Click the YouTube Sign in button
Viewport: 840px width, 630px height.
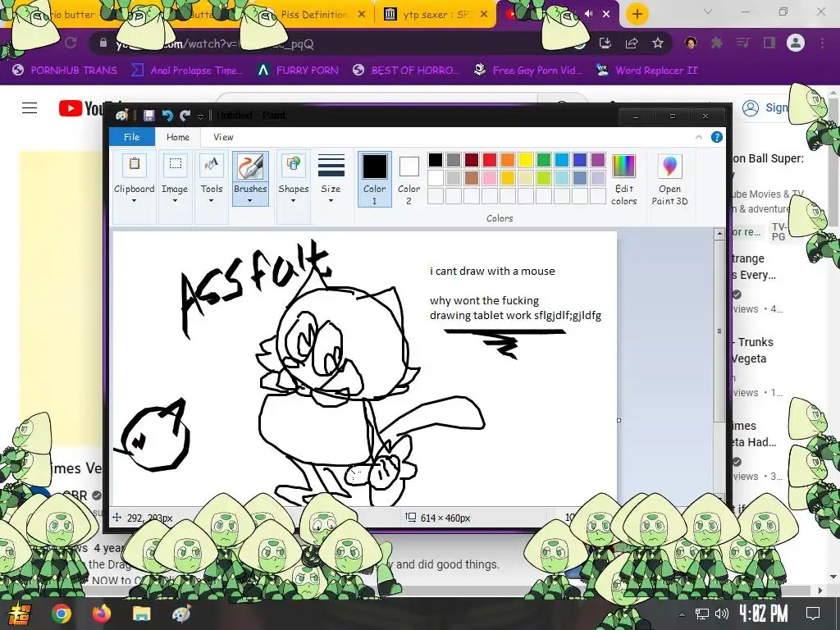coord(765,107)
